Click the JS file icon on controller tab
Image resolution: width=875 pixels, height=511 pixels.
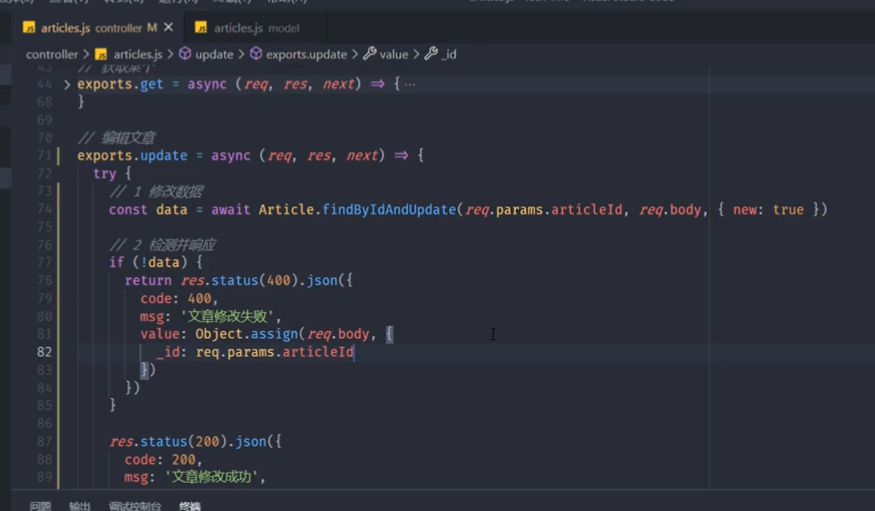point(29,28)
